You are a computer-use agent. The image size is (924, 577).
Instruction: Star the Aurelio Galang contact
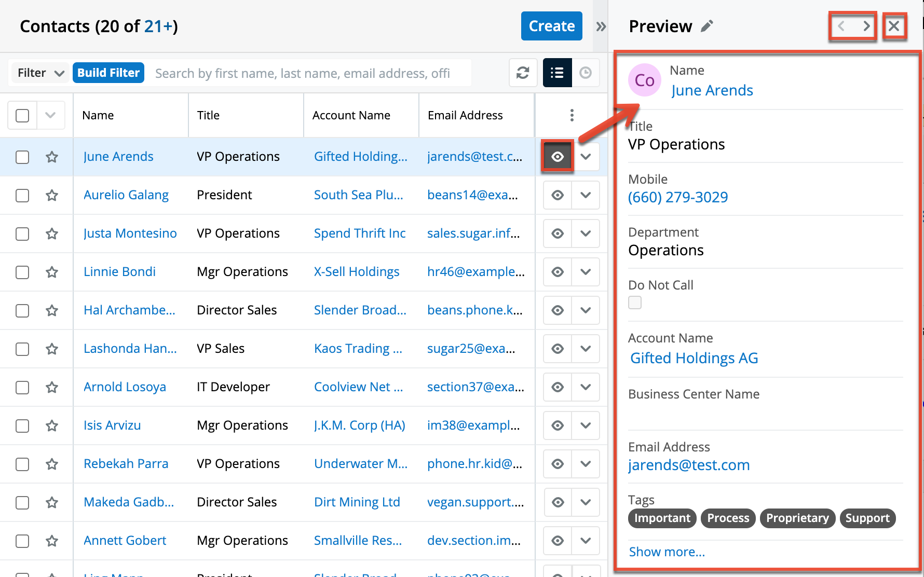pos(52,195)
